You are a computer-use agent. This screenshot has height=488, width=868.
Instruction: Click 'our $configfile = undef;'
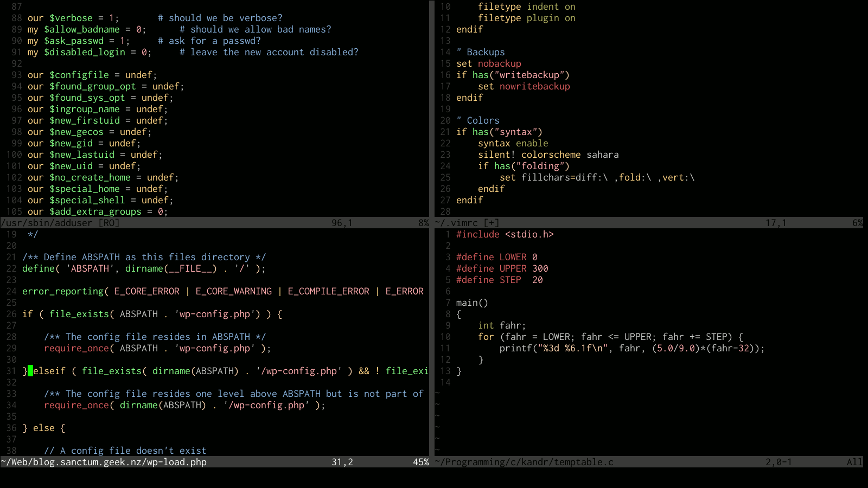tap(92, 75)
